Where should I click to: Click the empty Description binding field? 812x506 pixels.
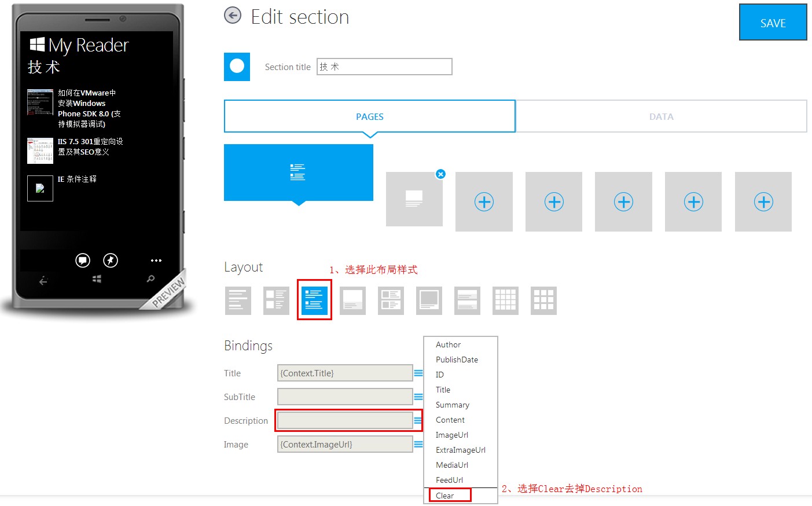[x=345, y=421]
